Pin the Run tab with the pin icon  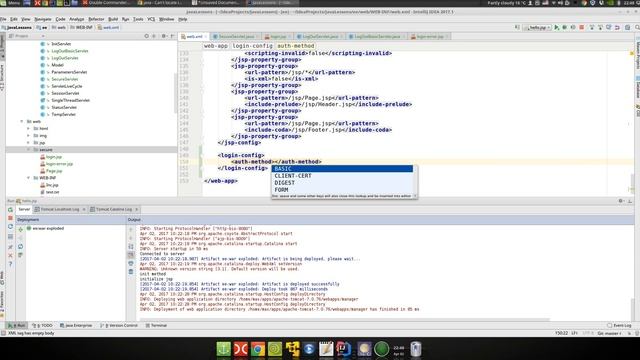click(10, 247)
